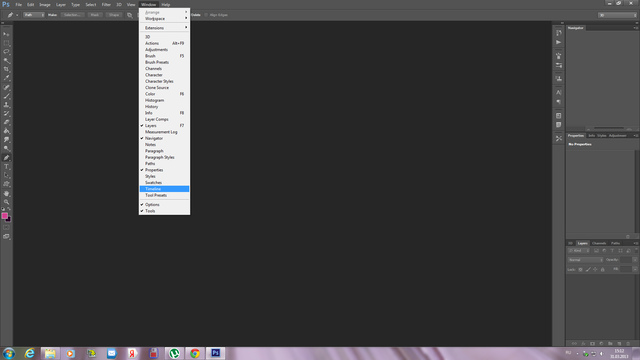Toggle the Tools panel menu entry
The image size is (640, 360).
click(x=164, y=211)
